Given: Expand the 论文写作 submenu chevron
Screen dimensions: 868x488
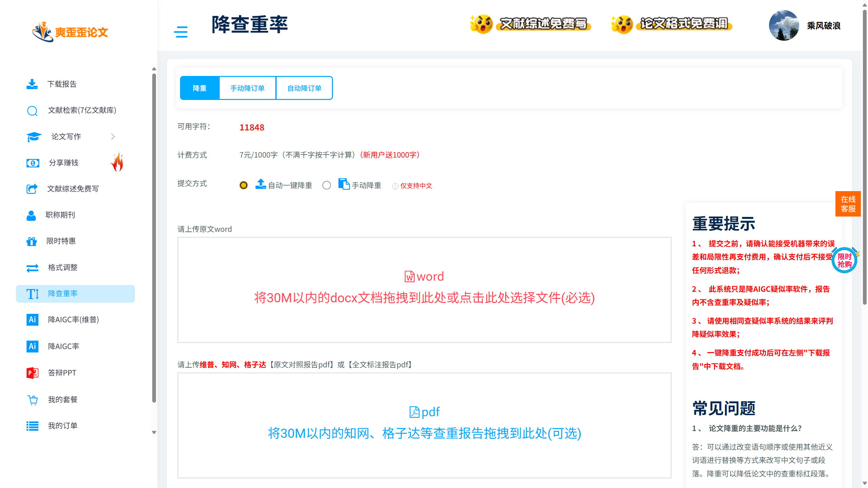Looking at the screenshot, I should [113, 137].
